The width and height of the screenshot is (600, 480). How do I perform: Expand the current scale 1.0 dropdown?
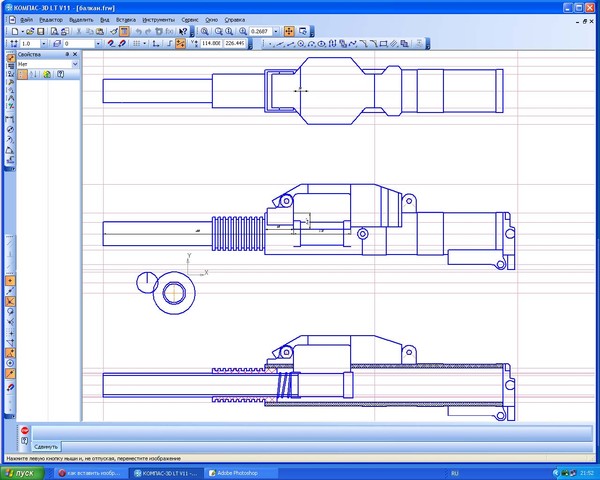point(44,44)
